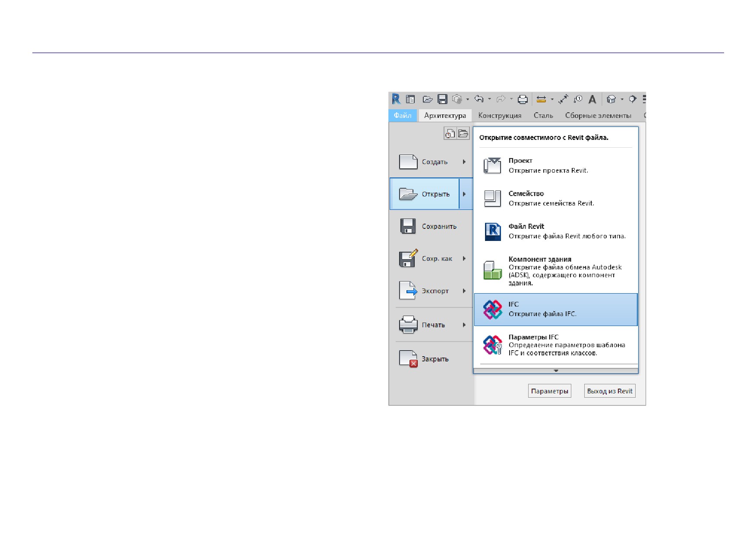Select Компонент здания entry
Viewport: 756px width, 535px height.
556,270
